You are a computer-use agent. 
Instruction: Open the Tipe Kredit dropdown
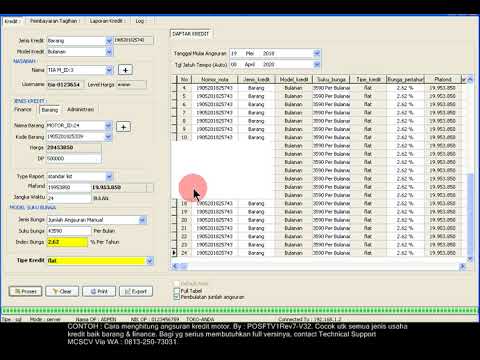(x=150, y=261)
